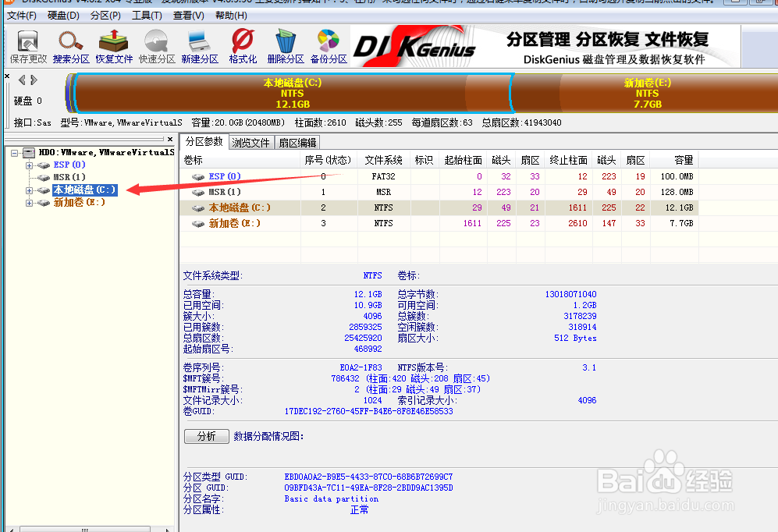Open the 备份分区 backup partition tool

coord(329,47)
